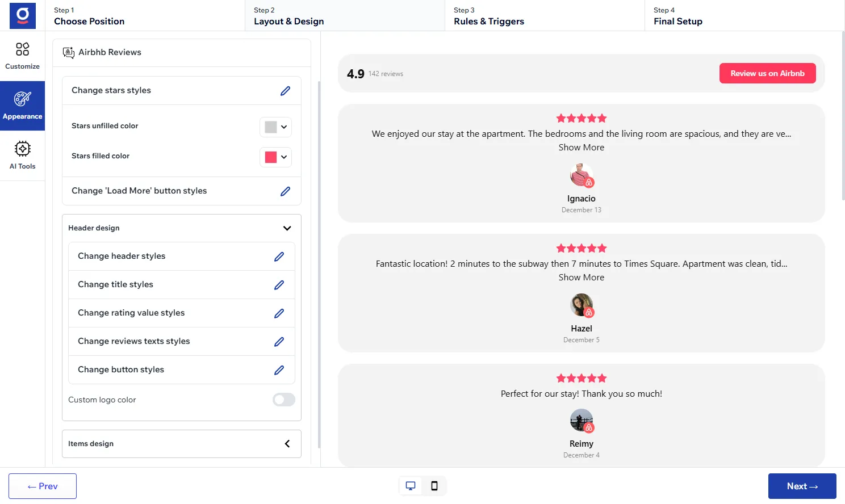This screenshot has width=845, height=504.
Task: Click the preview pane scrollbar
Action: [843, 116]
